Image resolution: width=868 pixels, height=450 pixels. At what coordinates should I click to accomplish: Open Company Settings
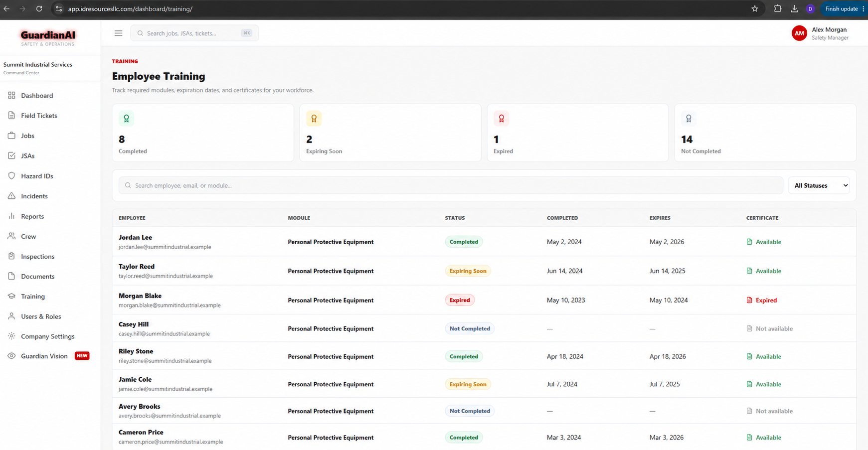(47, 336)
